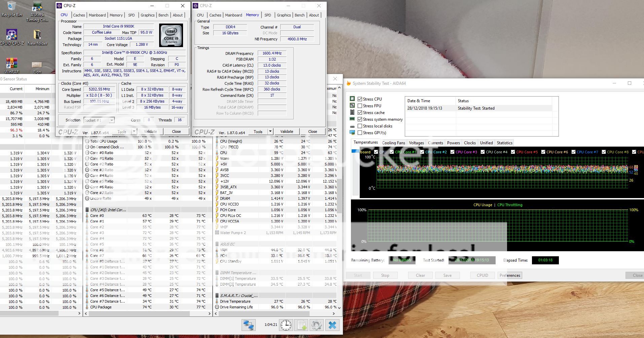Click the monitor icon beside Stress GPU(s)
644x338 pixels.
tap(352, 133)
